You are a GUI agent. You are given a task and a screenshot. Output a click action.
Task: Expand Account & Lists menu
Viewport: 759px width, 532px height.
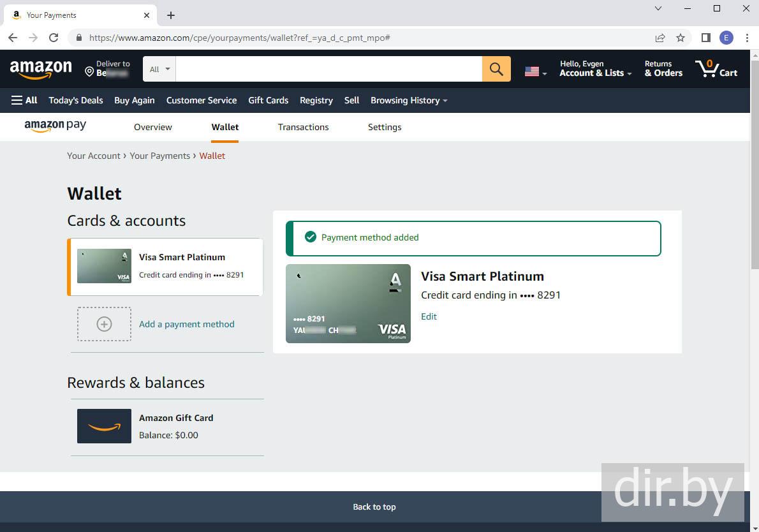(595, 69)
